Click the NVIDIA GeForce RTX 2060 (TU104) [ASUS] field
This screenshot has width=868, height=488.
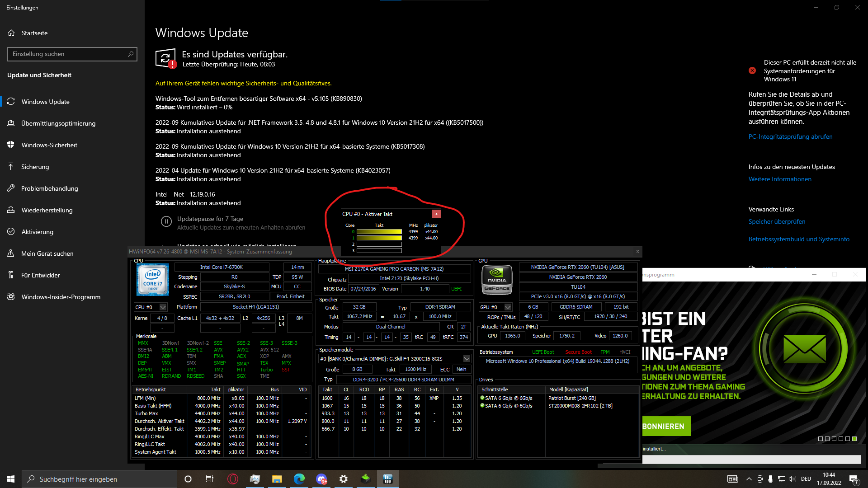click(578, 267)
